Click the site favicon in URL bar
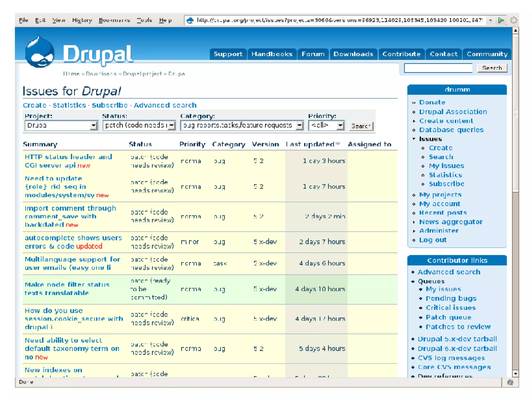The width and height of the screenshot is (532, 399). click(x=190, y=20)
